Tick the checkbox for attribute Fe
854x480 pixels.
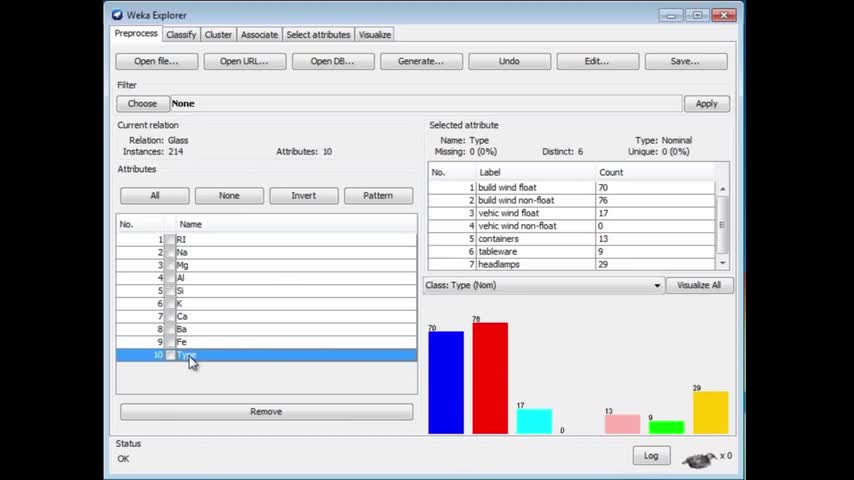pos(170,342)
